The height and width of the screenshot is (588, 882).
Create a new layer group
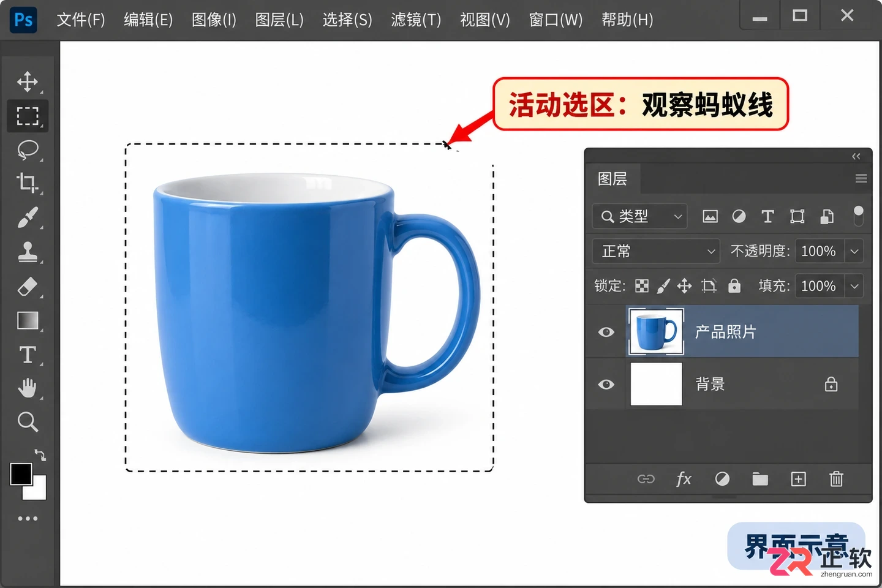point(760,479)
